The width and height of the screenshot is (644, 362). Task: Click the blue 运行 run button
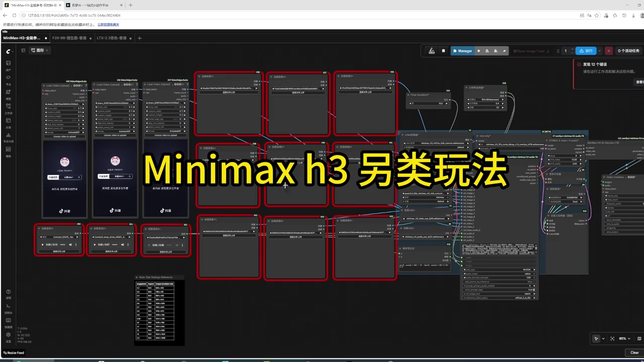tap(586, 51)
